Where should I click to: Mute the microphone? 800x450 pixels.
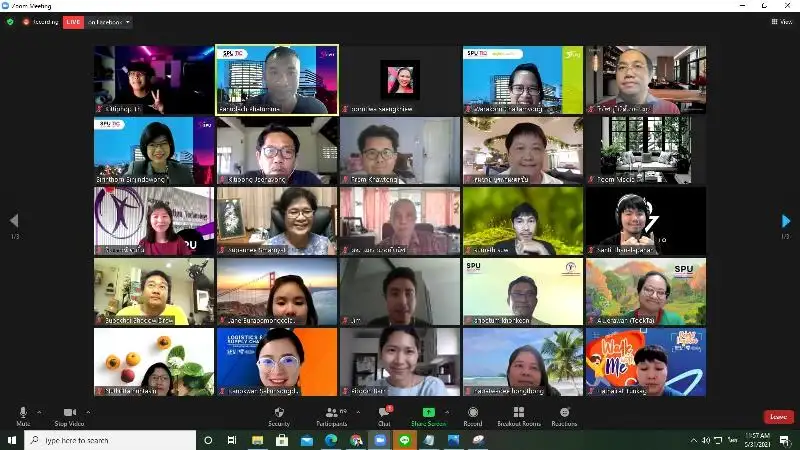point(22,412)
